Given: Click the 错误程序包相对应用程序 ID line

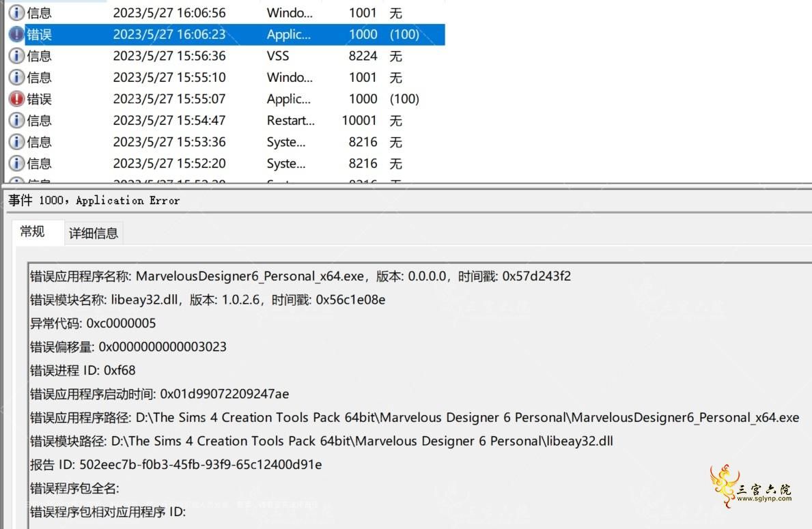Looking at the screenshot, I should click(108, 512).
